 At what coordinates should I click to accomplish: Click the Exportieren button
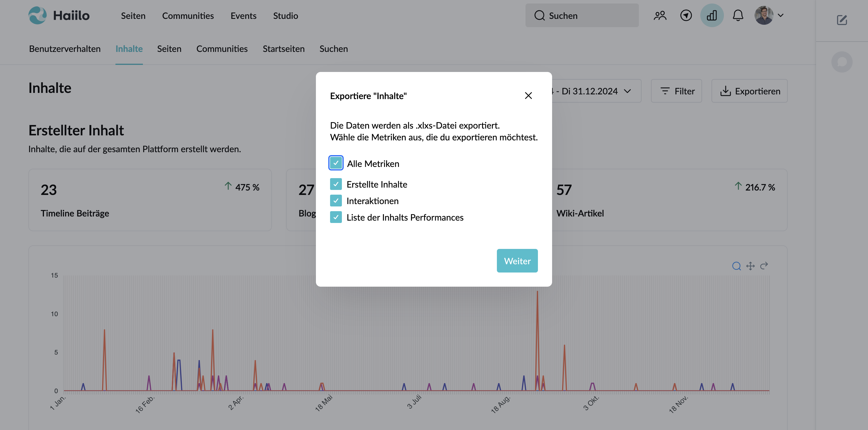[x=749, y=91]
